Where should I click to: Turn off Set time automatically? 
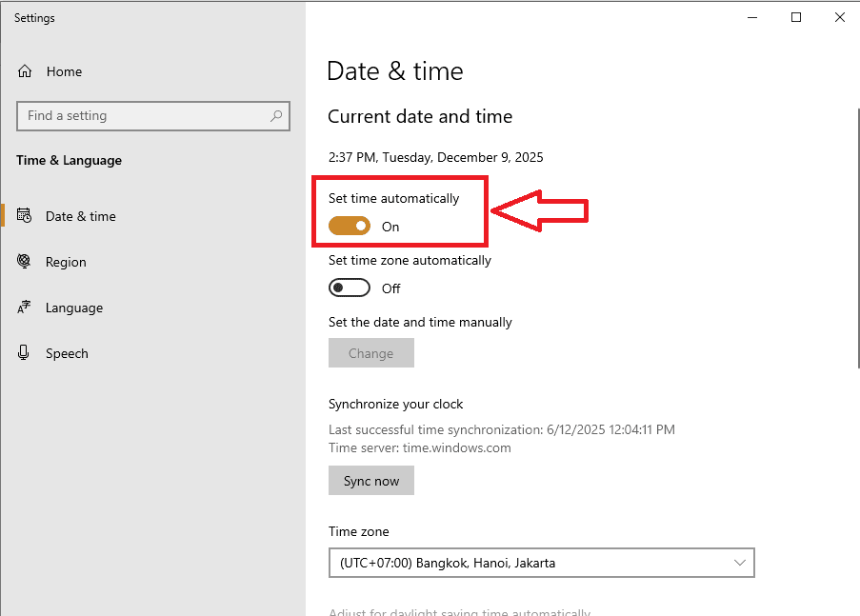[x=350, y=226]
